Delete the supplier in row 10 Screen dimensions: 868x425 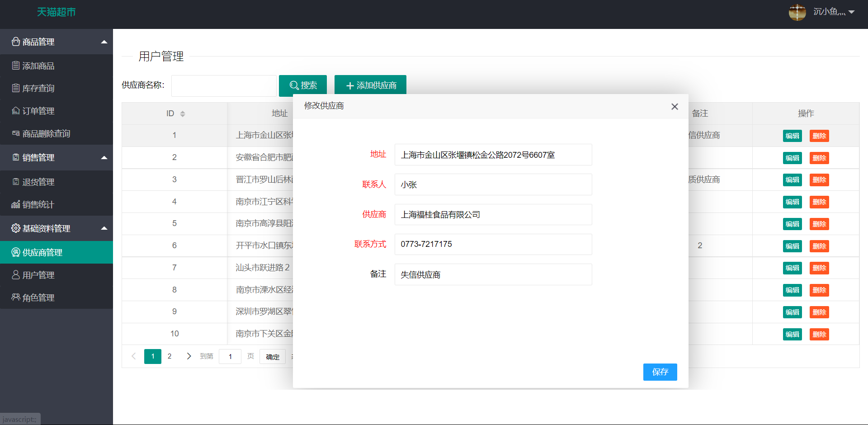point(819,335)
